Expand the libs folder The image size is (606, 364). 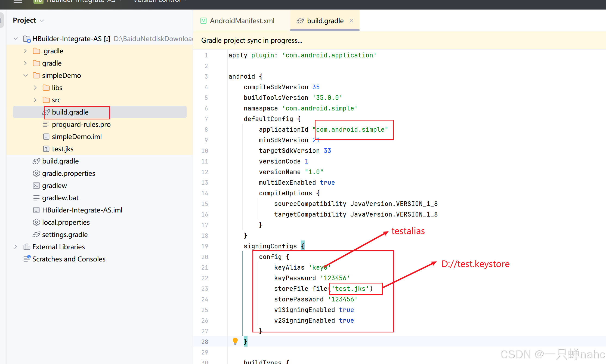pos(35,88)
